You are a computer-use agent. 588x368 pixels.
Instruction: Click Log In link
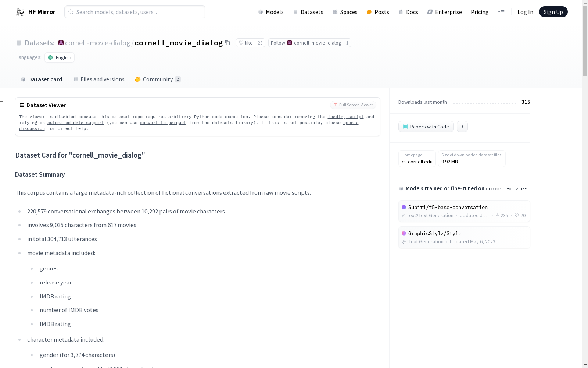click(525, 12)
